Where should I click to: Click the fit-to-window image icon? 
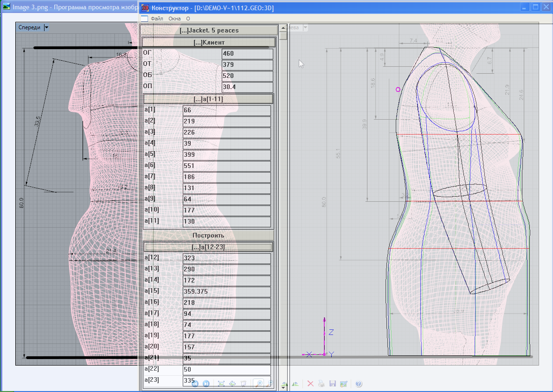221,384
